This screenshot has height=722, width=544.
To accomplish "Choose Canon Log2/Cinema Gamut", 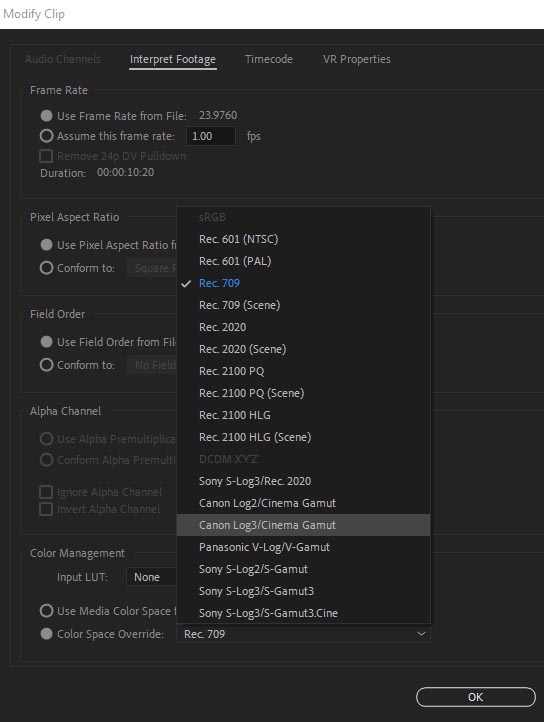I will [304, 503].
